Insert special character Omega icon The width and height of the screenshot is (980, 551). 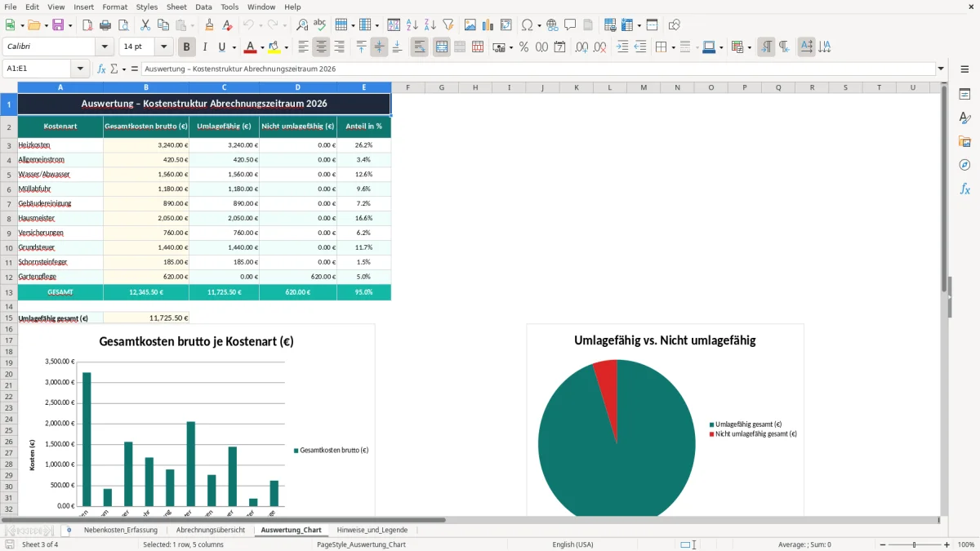[x=527, y=24]
